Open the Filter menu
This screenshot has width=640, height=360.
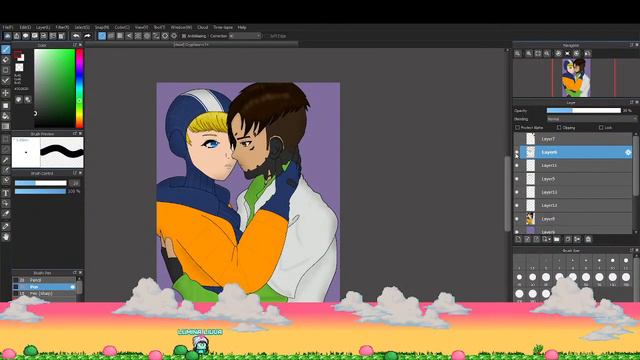point(62,27)
